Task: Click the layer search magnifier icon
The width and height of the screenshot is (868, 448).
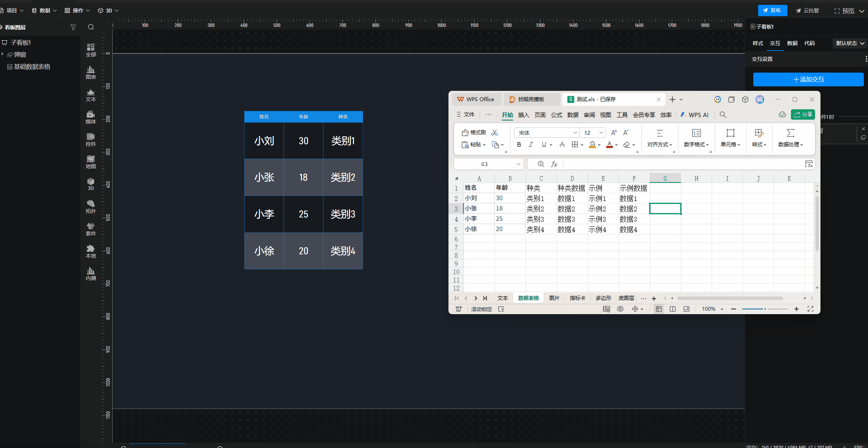Action: click(x=91, y=27)
